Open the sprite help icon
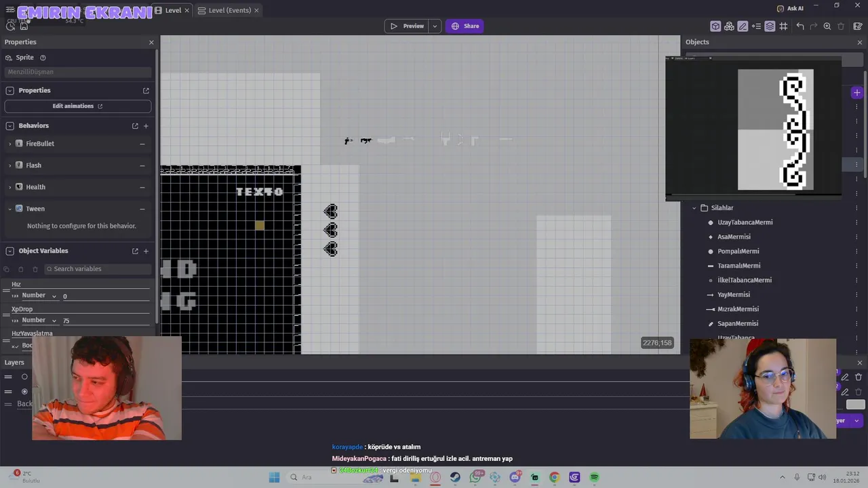The image size is (868, 488). (x=43, y=58)
